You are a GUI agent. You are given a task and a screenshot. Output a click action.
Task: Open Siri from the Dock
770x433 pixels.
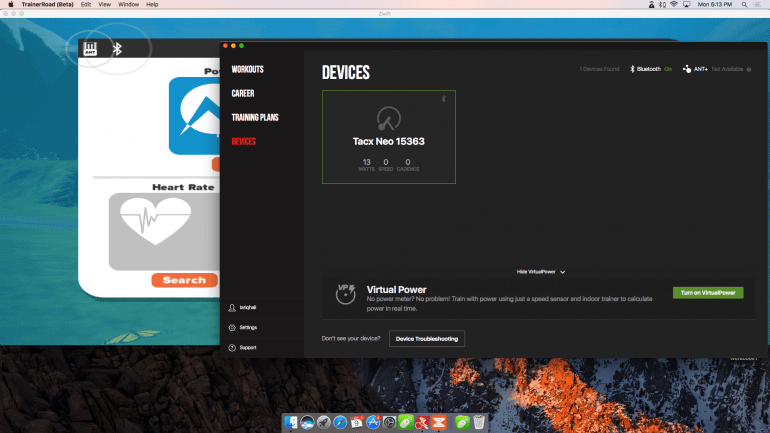pyautogui.click(x=307, y=422)
